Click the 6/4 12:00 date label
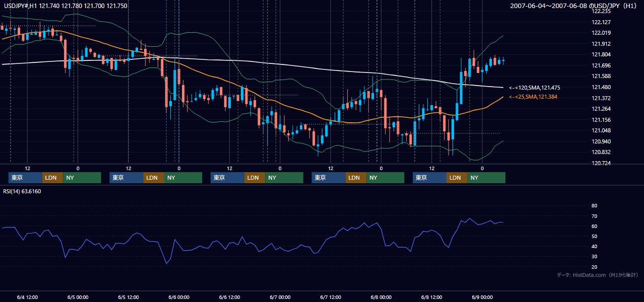 point(27,297)
